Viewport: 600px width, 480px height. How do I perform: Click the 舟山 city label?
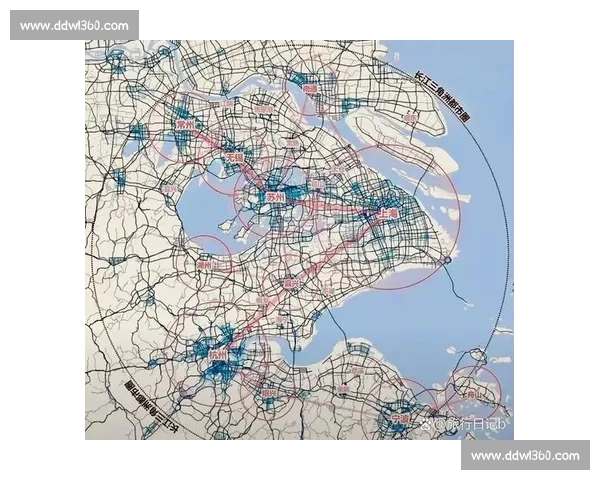pyautogui.click(x=470, y=396)
